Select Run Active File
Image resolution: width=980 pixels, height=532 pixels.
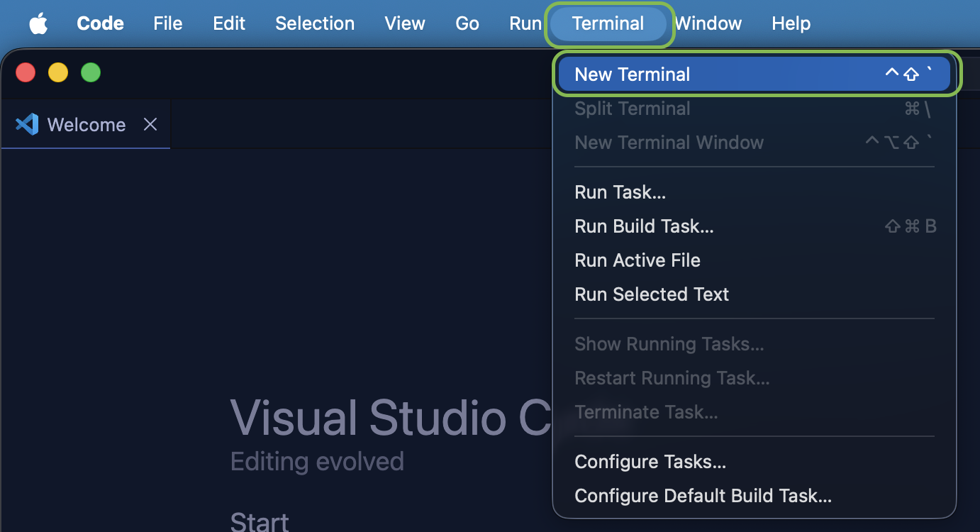click(x=755, y=260)
